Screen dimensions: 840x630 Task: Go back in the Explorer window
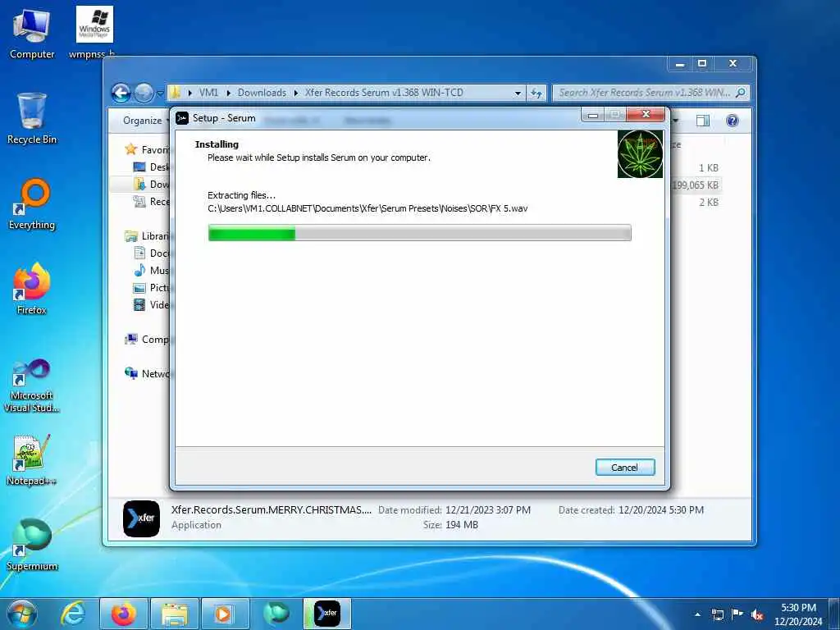point(121,94)
